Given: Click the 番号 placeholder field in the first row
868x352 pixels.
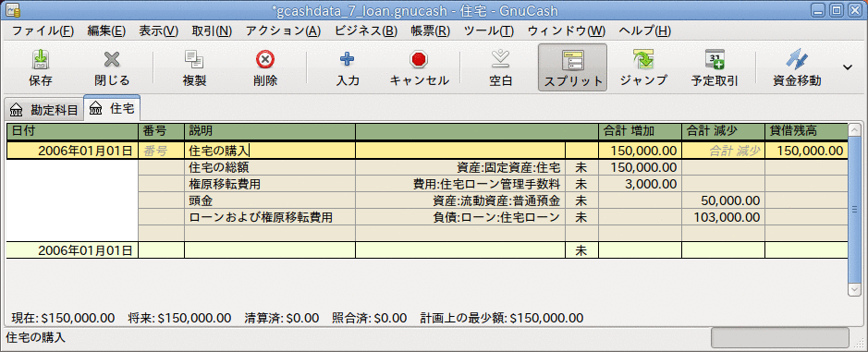Looking at the screenshot, I should coord(161,151).
